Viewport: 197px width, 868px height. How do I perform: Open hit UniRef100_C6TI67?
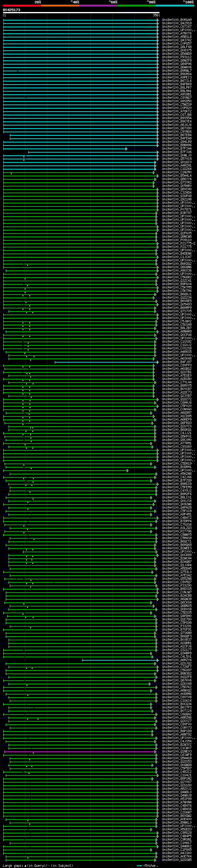pyautogui.click(x=177, y=26)
